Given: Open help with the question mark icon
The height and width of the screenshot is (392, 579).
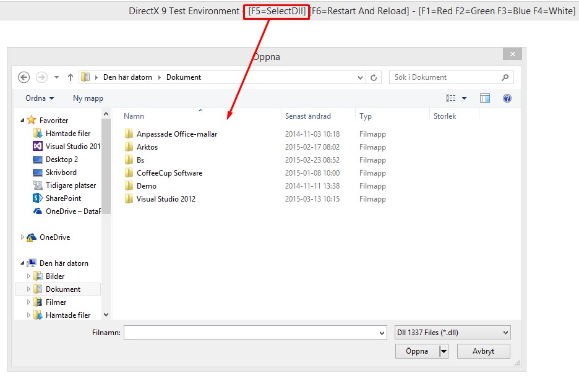Looking at the screenshot, I should [x=507, y=98].
